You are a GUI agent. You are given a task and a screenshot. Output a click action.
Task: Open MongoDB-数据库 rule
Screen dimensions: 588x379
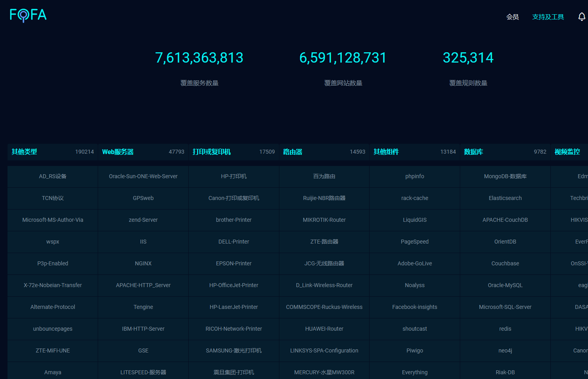505,176
